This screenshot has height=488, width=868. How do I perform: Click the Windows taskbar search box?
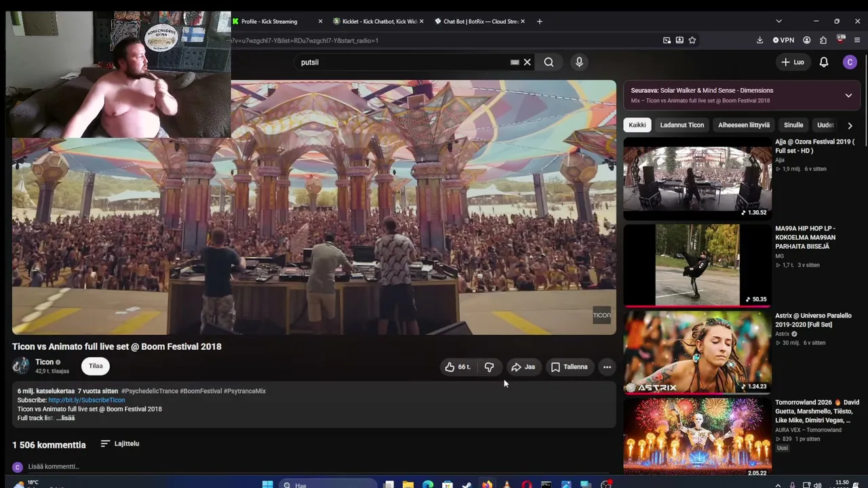[x=328, y=485]
